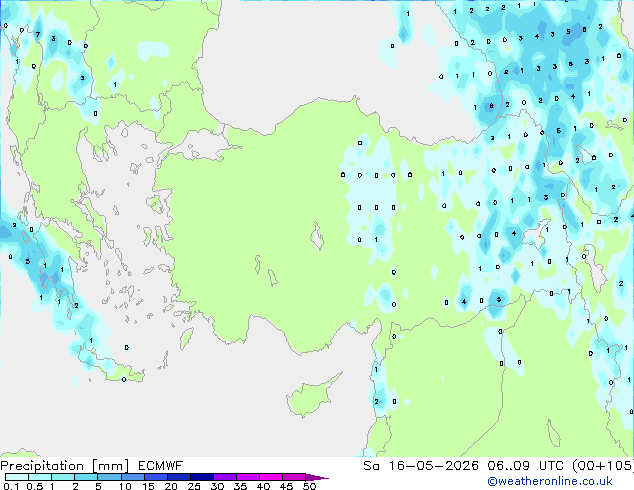Click the '06..09 UTC' time range text
This screenshot has width=634, height=490.
click(x=528, y=466)
